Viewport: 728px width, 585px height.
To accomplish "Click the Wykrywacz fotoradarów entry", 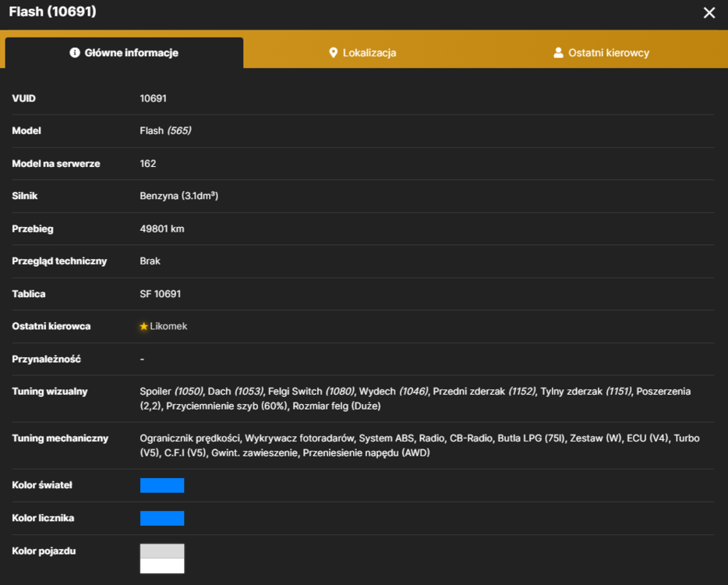I will coord(299,438).
